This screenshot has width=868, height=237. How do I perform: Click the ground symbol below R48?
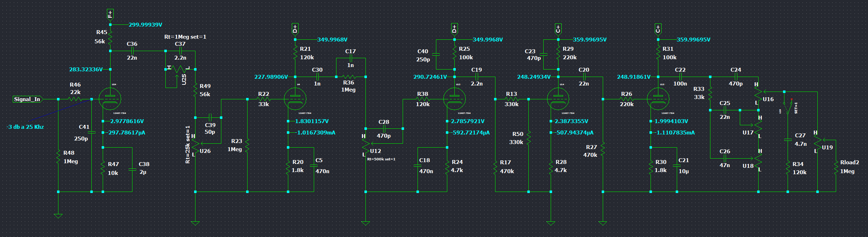tap(58, 216)
